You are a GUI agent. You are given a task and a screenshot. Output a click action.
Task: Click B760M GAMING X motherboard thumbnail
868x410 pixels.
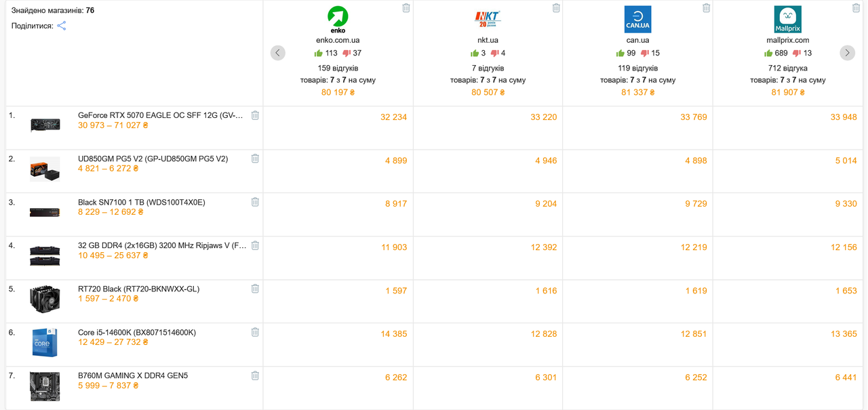[45, 386]
